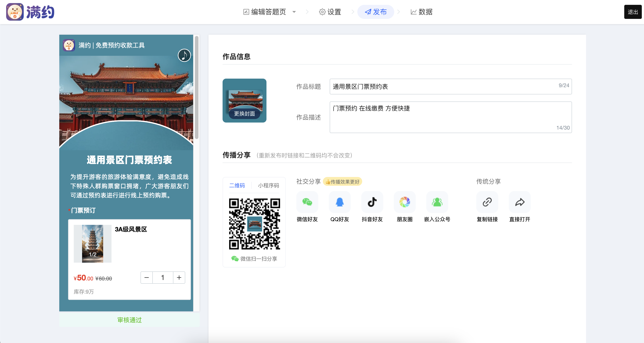Click the copy link icon
644x343 pixels.
(x=487, y=202)
